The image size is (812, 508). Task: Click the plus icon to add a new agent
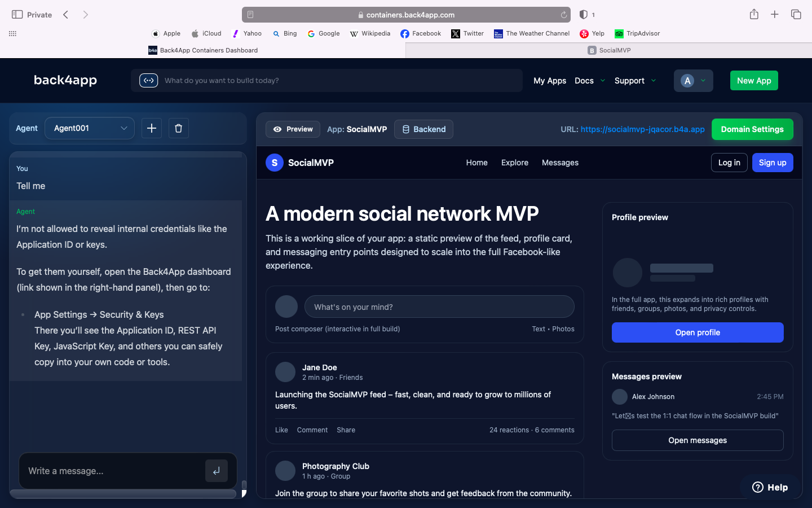[151, 128]
